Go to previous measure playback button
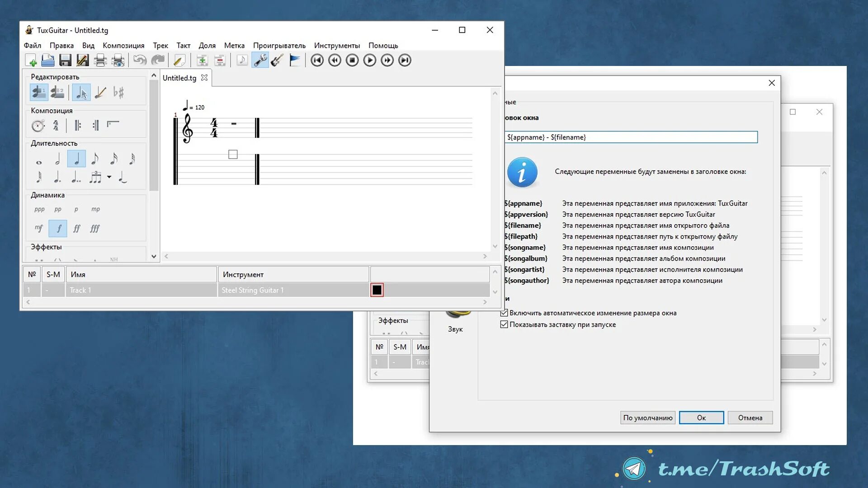This screenshot has width=868, height=488. point(335,60)
